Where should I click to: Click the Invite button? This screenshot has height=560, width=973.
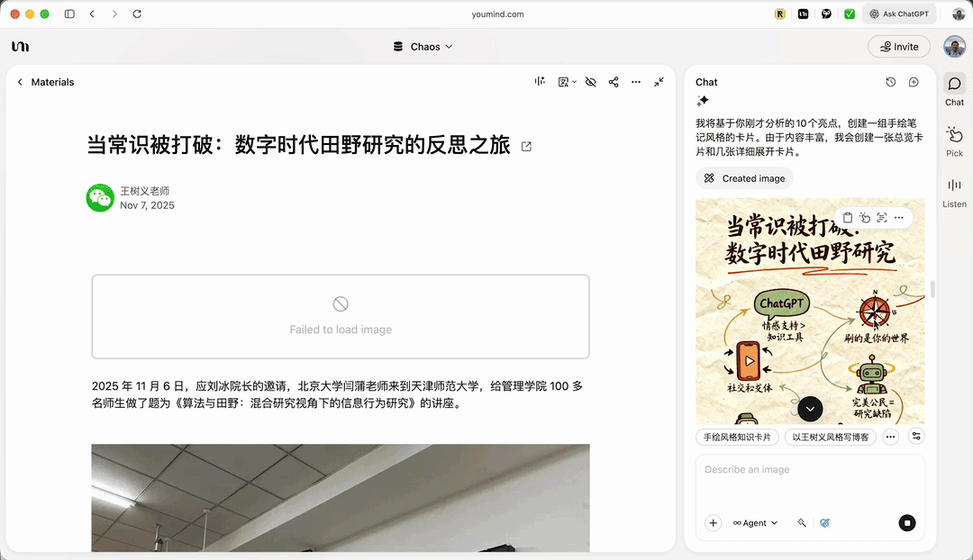click(x=898, y=47)
